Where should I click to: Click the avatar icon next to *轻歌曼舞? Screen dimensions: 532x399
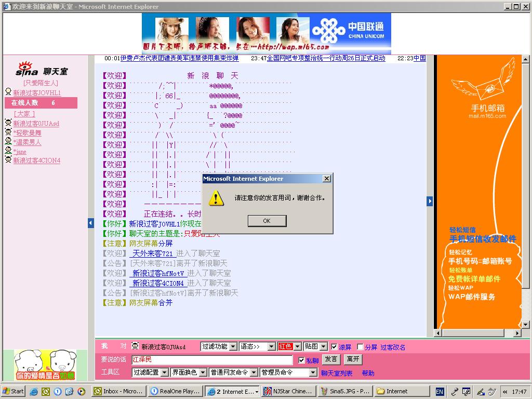coord(8,132)
